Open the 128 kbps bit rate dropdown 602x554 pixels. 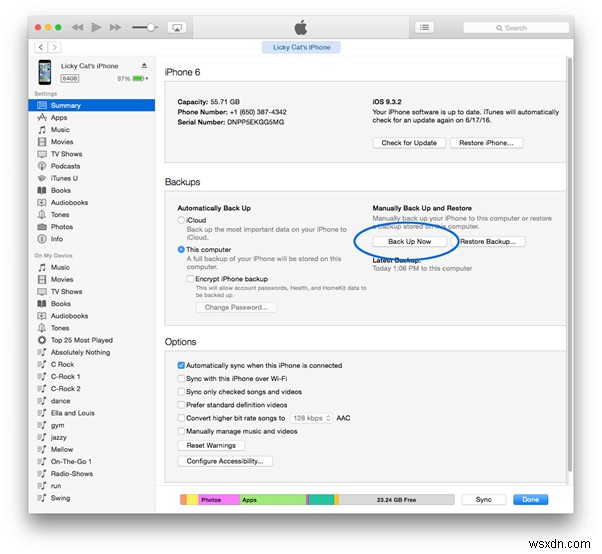pos(311,418)
